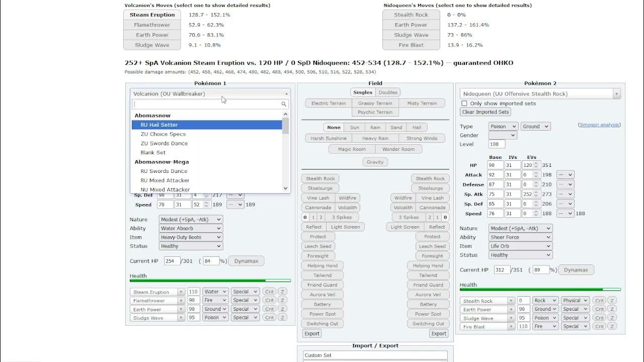The height and width of the screenshot is (362, 644).
Task: Enable Strong Winds weather
Action: pyautogui.click(x=422, y=138)
